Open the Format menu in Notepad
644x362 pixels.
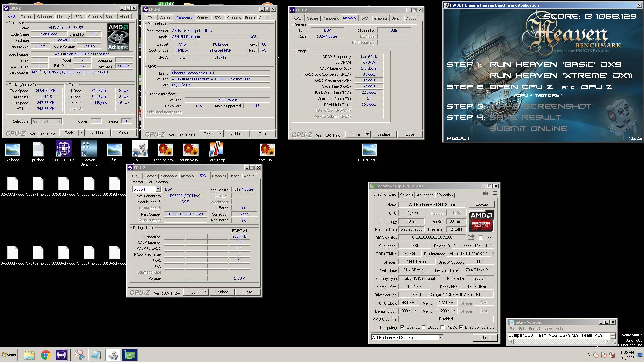coord(534,329)
